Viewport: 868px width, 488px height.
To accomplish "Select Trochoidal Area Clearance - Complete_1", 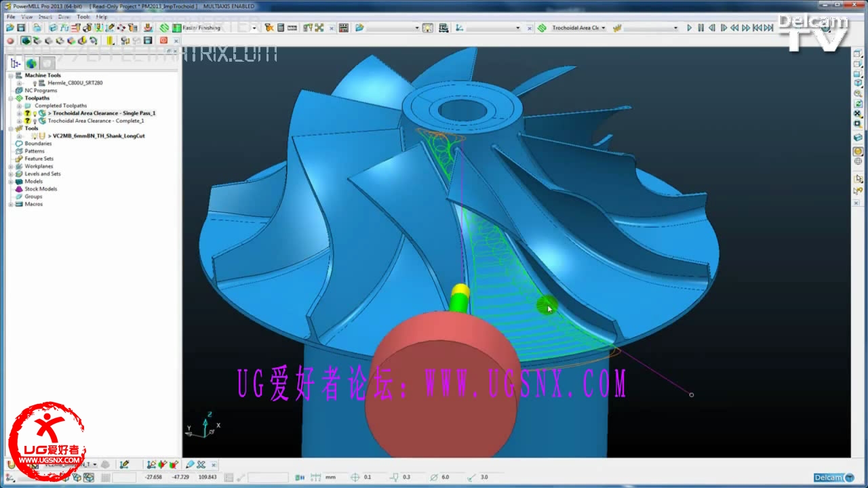I will pyautogui.click(x=96, y=121).
